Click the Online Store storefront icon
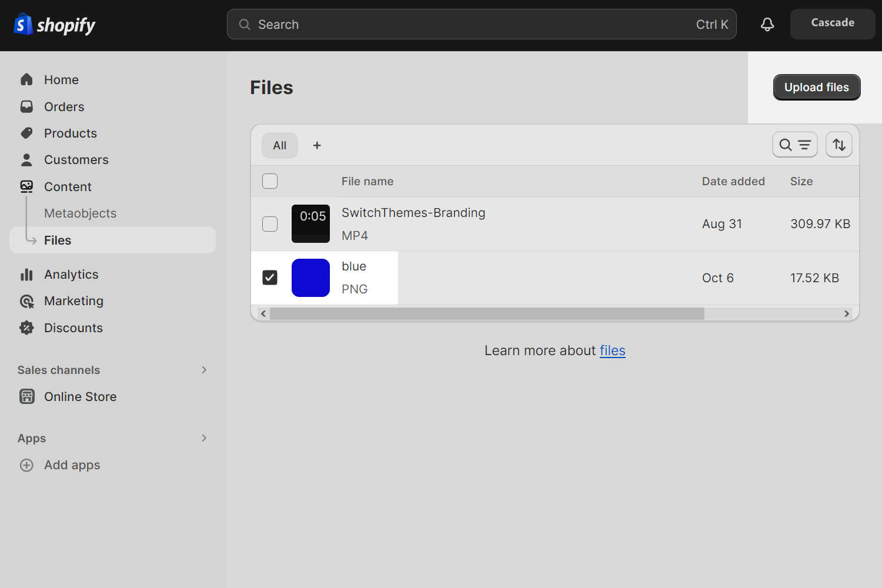 point(26,396)
